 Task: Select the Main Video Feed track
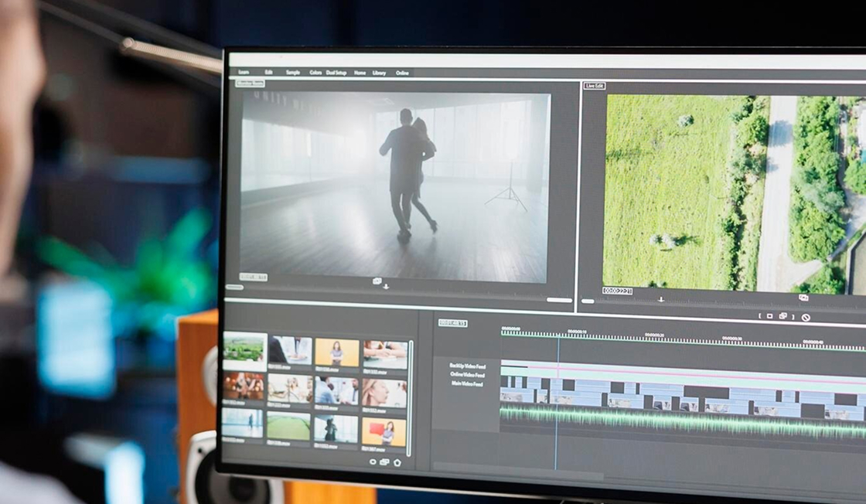(467, 384)
